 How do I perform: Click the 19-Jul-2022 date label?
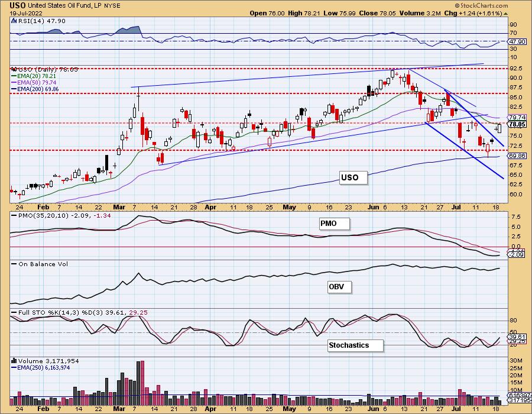coord(26,13)
